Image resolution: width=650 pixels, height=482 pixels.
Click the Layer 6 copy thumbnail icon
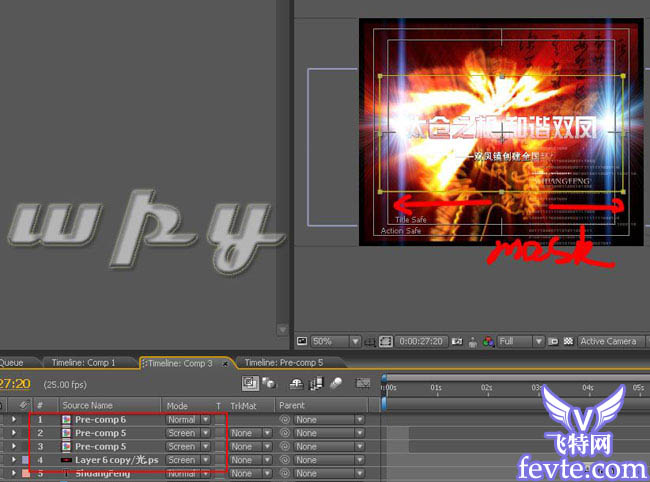click(x=66, y=460)
